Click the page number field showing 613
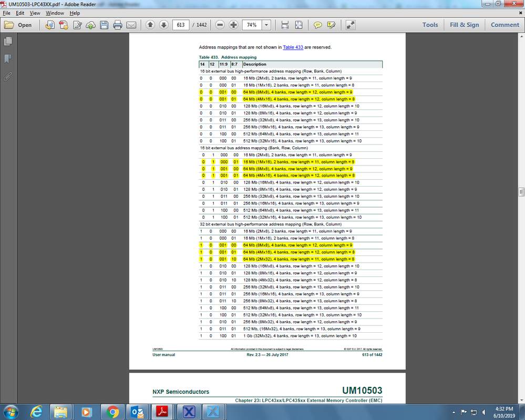This screenshot has width=525, height=420. [x=181, y=25]
